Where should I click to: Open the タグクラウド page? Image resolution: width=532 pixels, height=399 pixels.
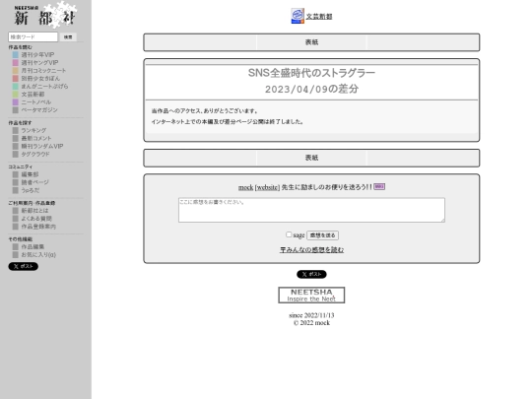(35, 154)
